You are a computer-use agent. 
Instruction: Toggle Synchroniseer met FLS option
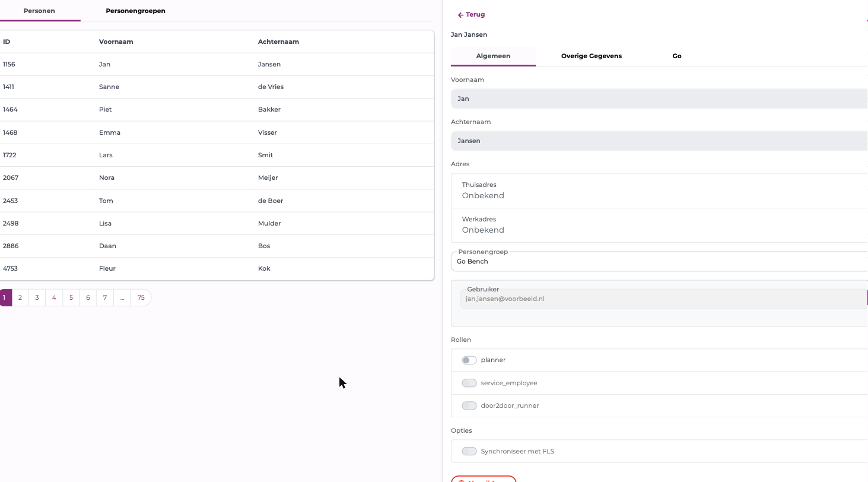coord(469,451)
